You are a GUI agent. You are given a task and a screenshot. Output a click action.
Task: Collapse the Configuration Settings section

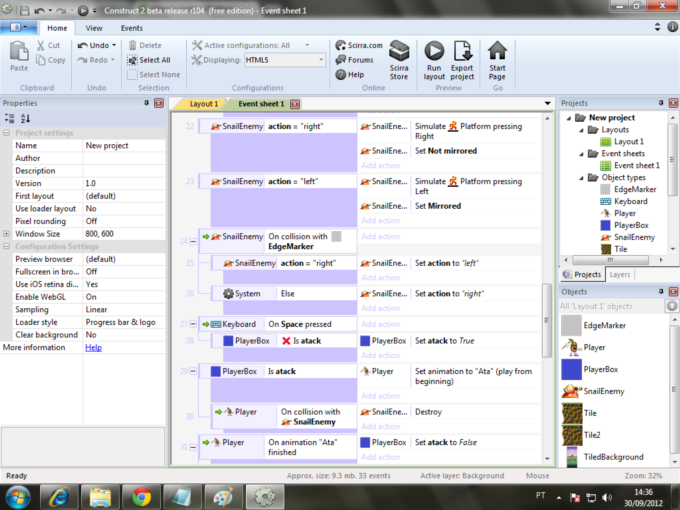click(x=7, y=246)
